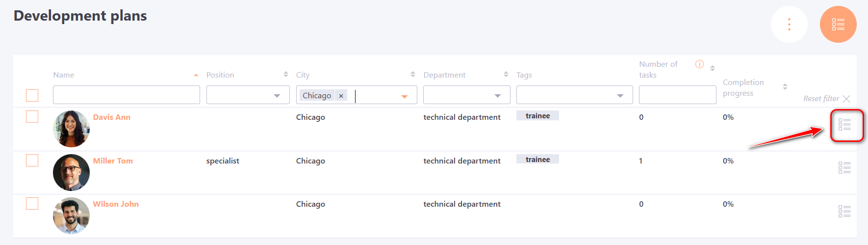Remove the Chicago filter chip

[341, 96]
